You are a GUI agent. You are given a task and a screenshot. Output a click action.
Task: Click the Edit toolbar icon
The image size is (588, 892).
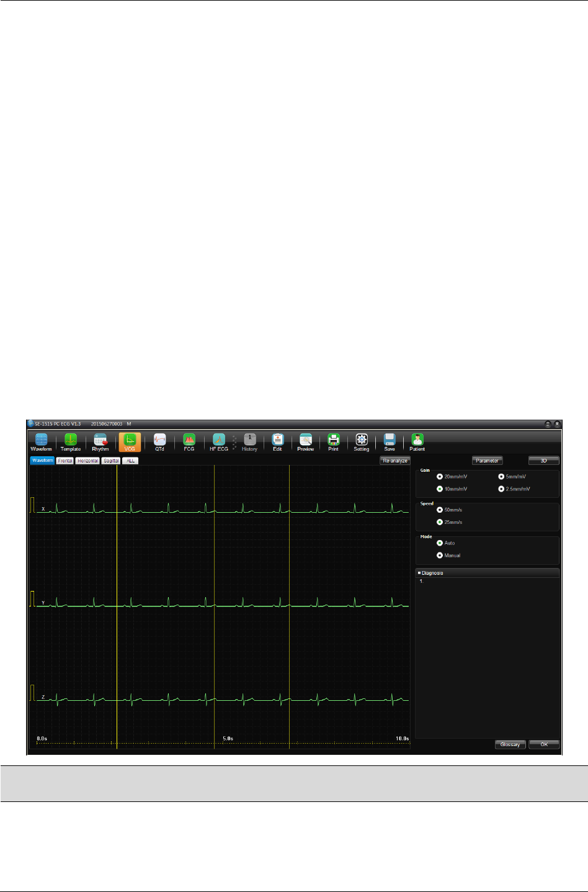click(277, 442)
